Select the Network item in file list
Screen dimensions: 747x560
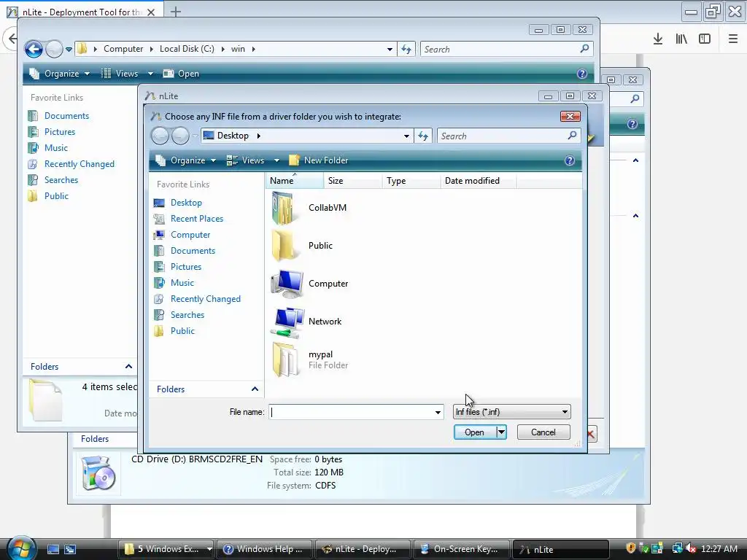(x=307, y=322)
